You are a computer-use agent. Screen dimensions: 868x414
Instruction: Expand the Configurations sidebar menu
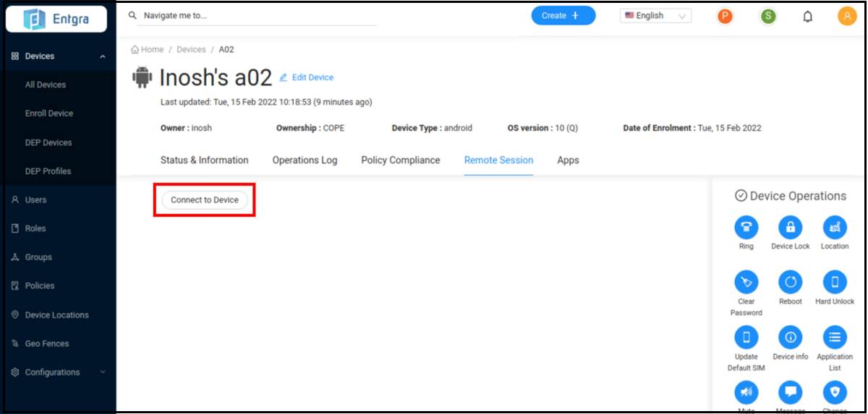click(x=102, y=372)
